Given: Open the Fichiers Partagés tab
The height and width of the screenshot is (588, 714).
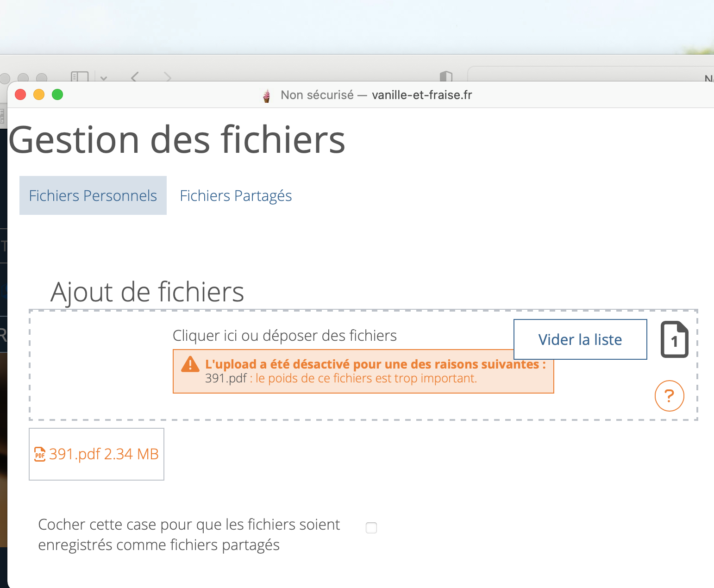Looking at the screenshot, I should coord(236,195).
